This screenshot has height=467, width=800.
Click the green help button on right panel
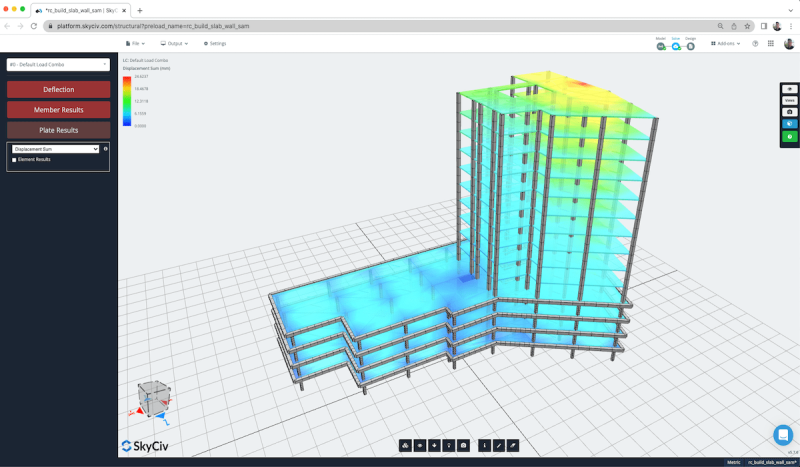click(789, 136)
